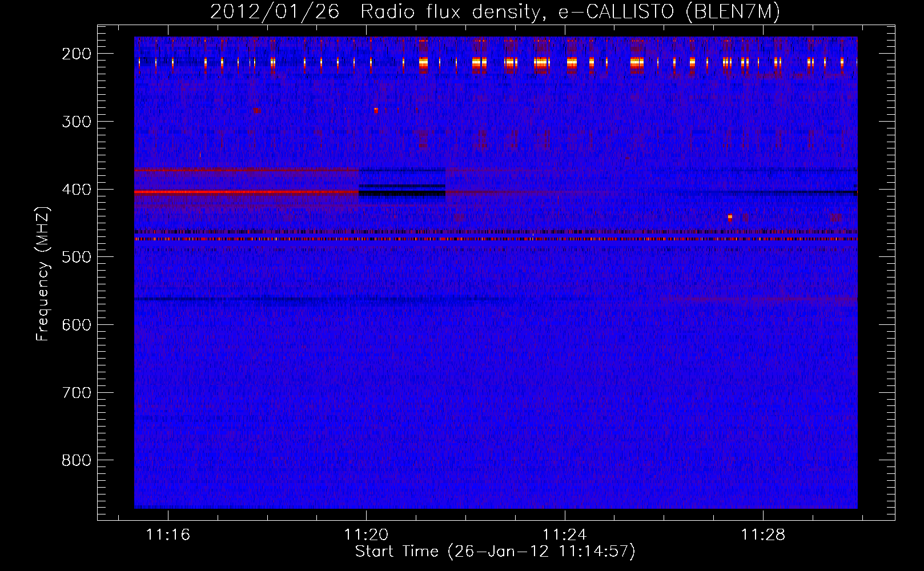Image resolution: width=924 pixels, height=571 pixels.
Task: Click the bright red emission line near 405 MHz
Action: (x=246, y=192)
